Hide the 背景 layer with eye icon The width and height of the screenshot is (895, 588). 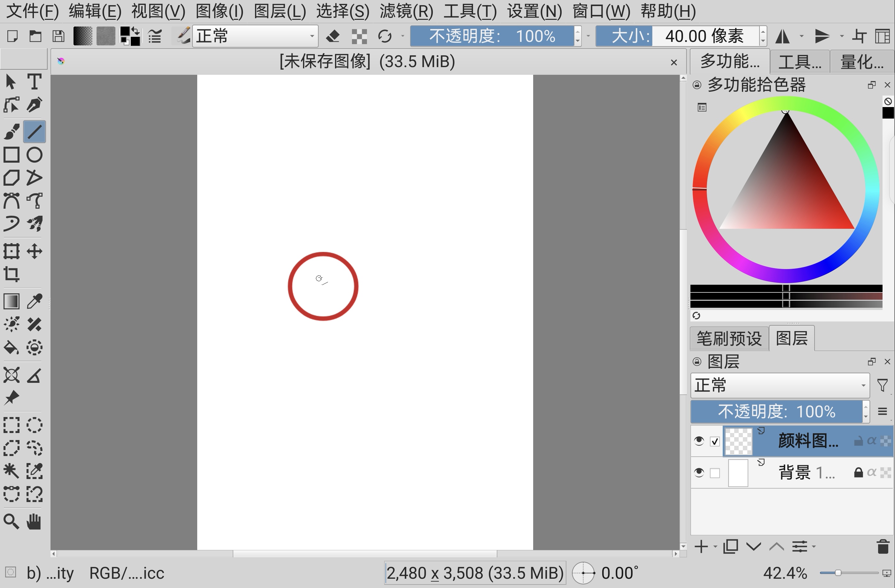tap(699, 472)
